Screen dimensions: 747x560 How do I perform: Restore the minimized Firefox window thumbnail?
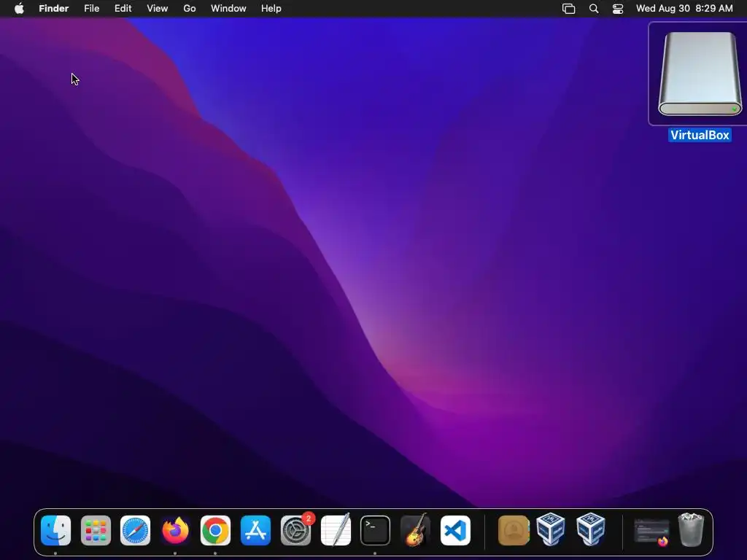pyautogui.click(x=651, y=532)
